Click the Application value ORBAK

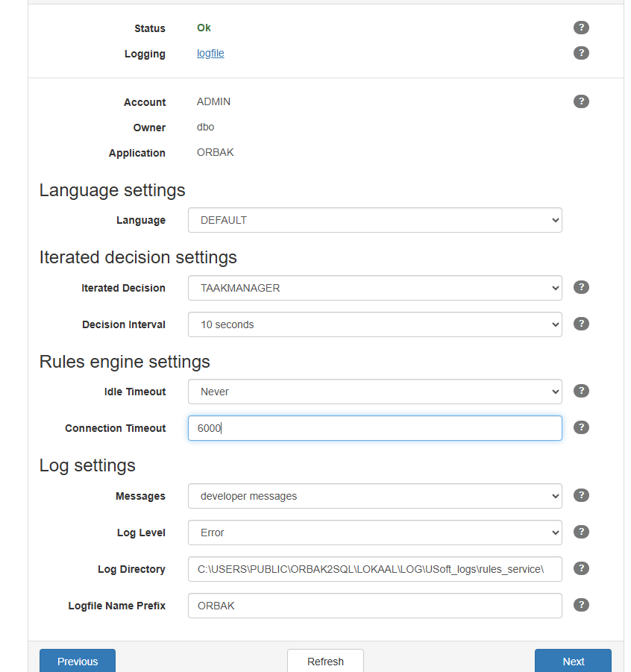pyautogui.click(x=216, y=152)
